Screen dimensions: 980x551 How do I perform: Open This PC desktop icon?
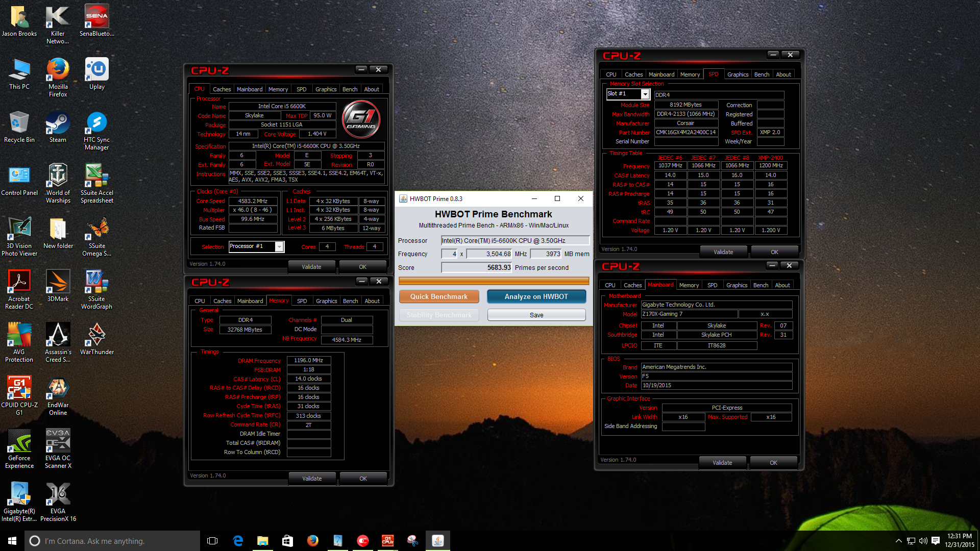click(19, 73)
